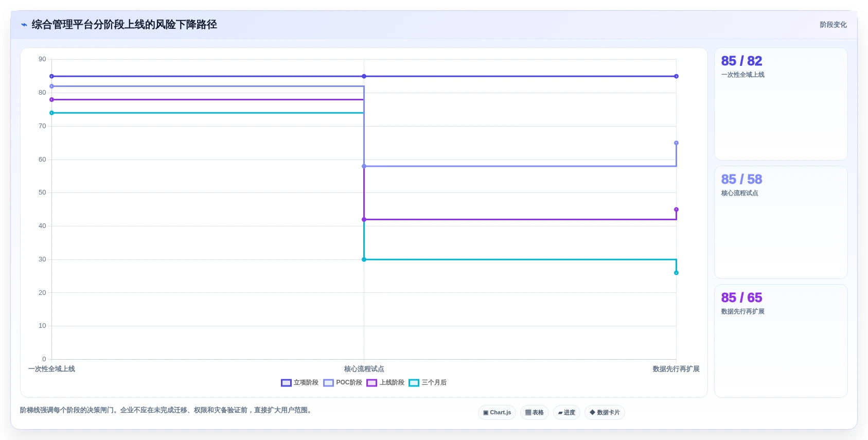Screen dimensions: 868x440
Task: Click the 数据先行再扩展 x-axis label
Action: [x=676, y=369]
